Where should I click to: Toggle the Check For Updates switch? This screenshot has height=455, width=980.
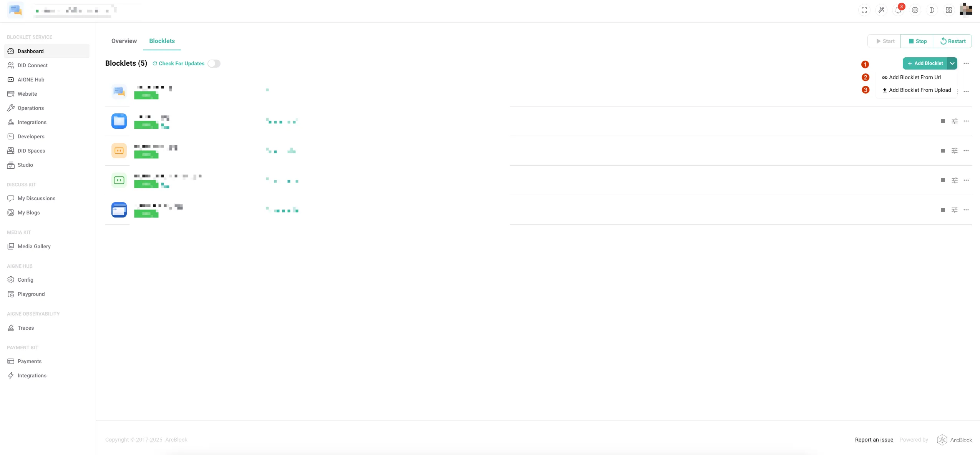[x=214, y=63]
